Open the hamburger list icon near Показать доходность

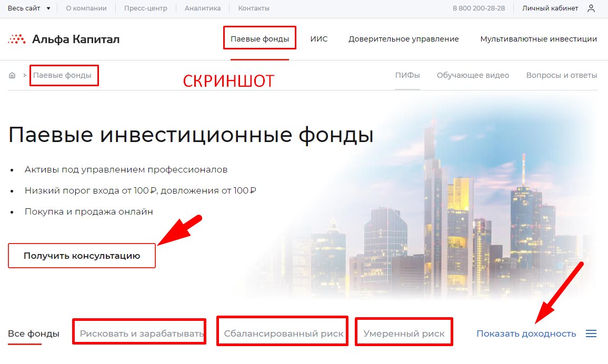coord(591,333)
